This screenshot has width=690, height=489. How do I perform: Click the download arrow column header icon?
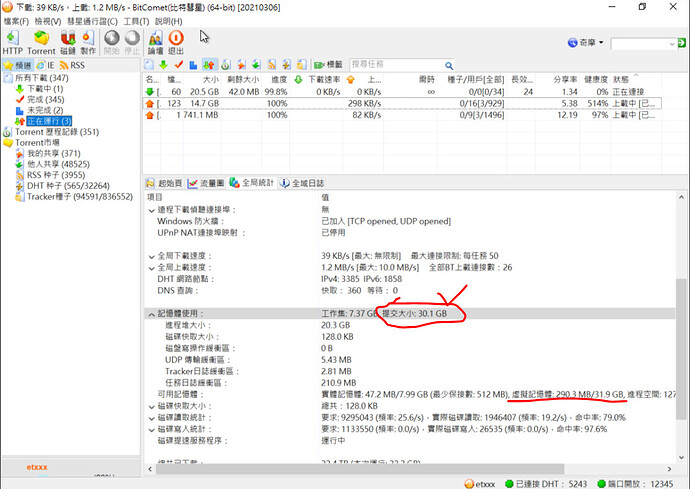click(298, 80)
